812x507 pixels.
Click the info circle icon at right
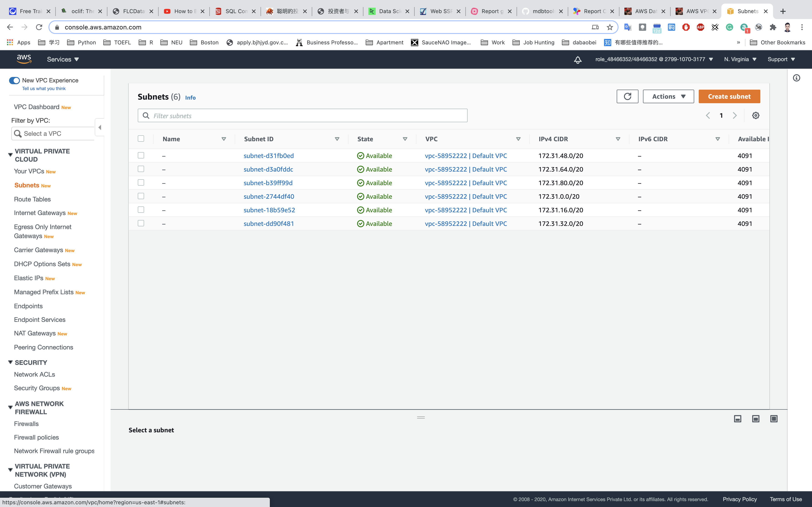(796, 78)
